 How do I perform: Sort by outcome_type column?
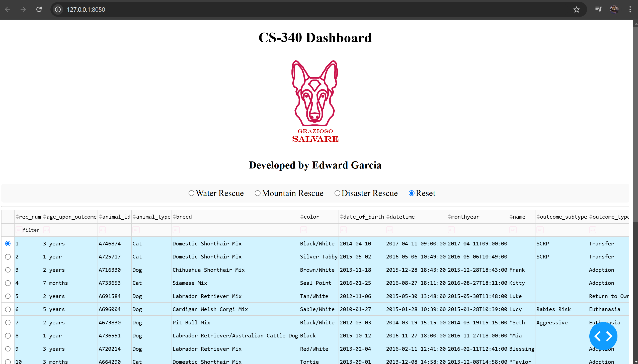point(591,217)
